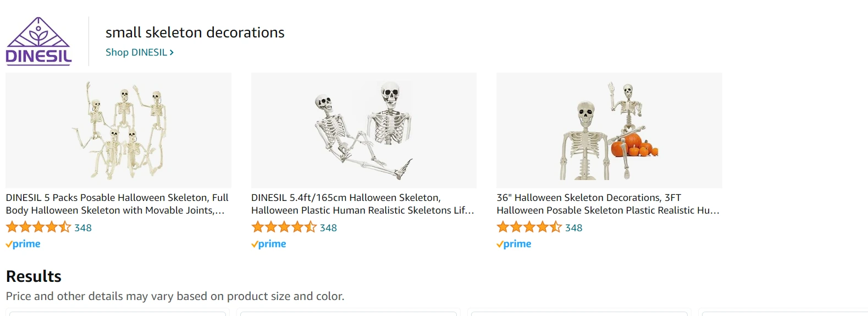Click DINESIL 5 Packs Posable Halloween Skeleton title
The image size is (868, 316).
coord(117,204)
